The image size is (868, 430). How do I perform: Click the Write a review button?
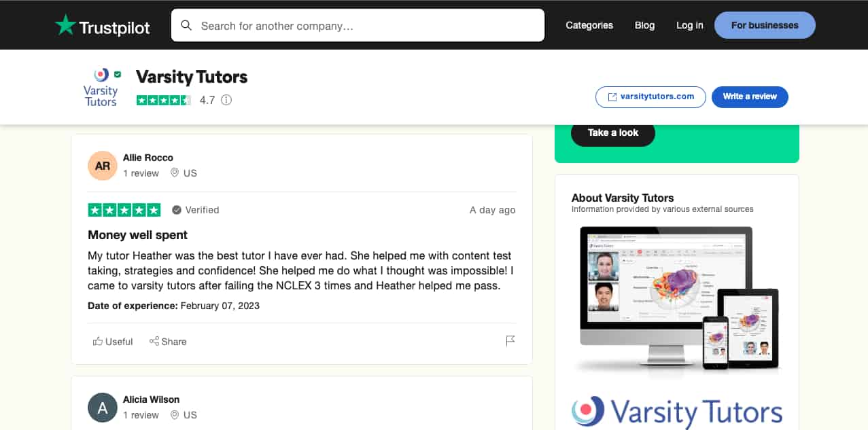(x=750, y=96)
